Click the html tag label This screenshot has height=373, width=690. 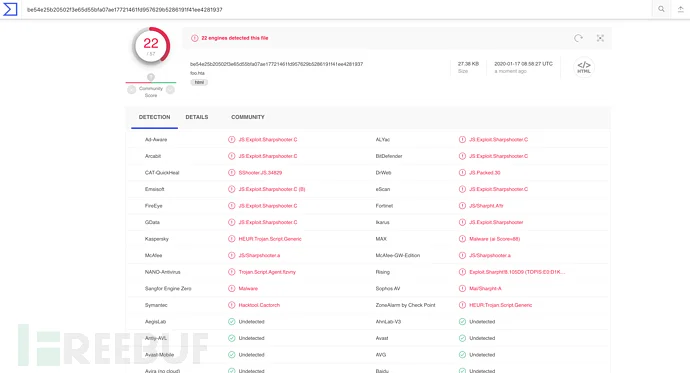pos(199,82)
